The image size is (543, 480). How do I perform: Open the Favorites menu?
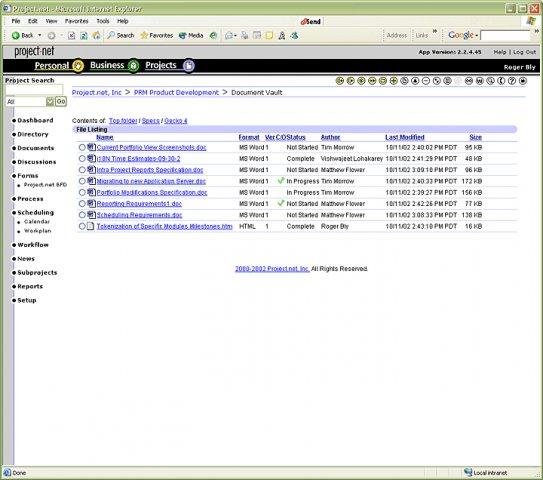coord(77,21)
